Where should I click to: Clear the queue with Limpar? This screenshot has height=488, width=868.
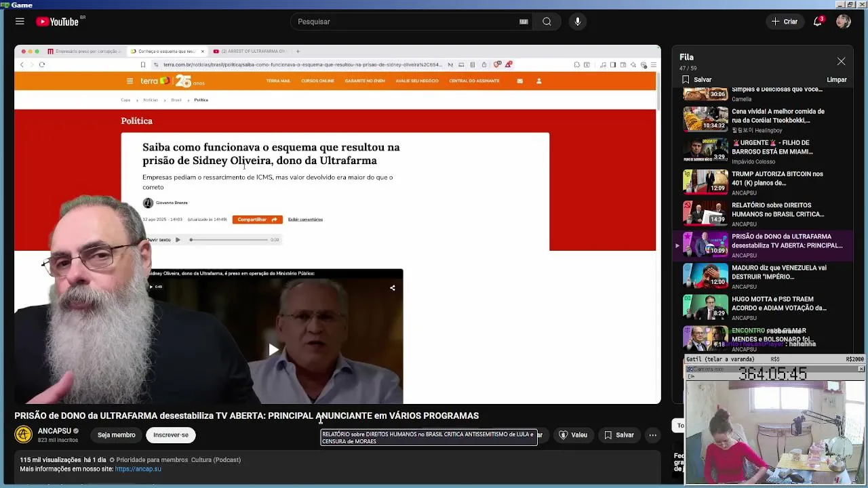coord(837,79)
